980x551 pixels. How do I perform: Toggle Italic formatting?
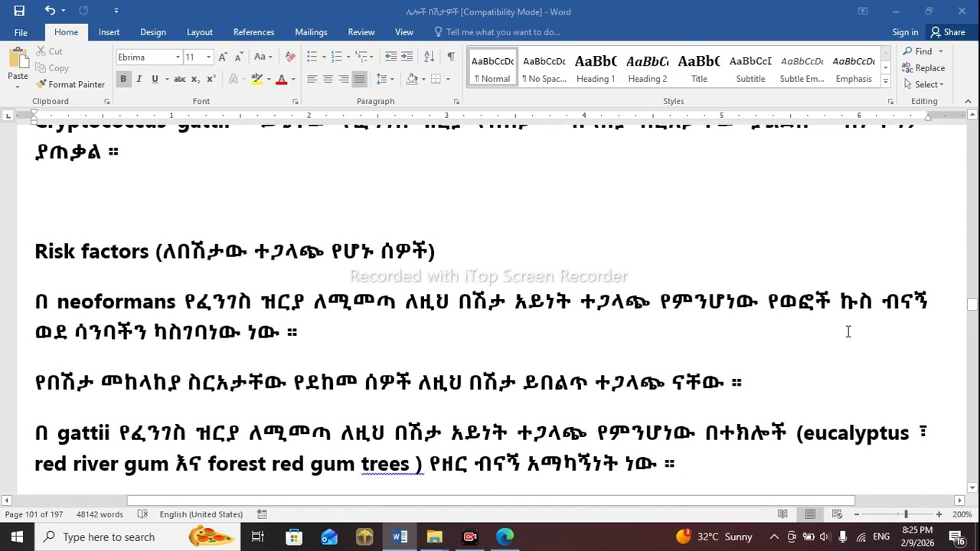click(139, 79)
